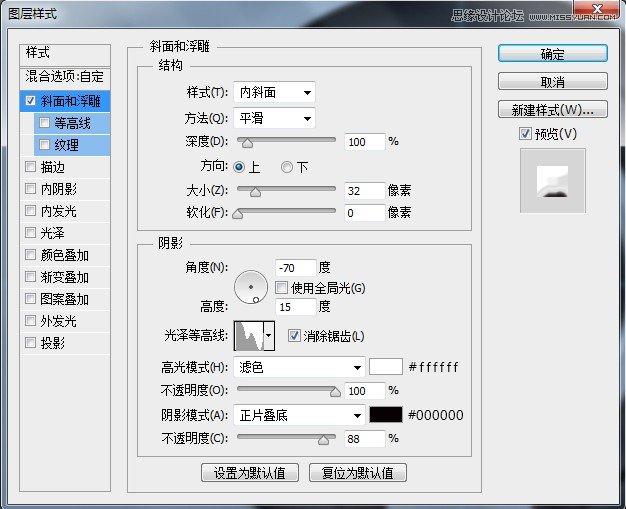The image size is (626, 509).
Task: Select 混合选项:自定 entry
Action: click(x=65, y=77)
